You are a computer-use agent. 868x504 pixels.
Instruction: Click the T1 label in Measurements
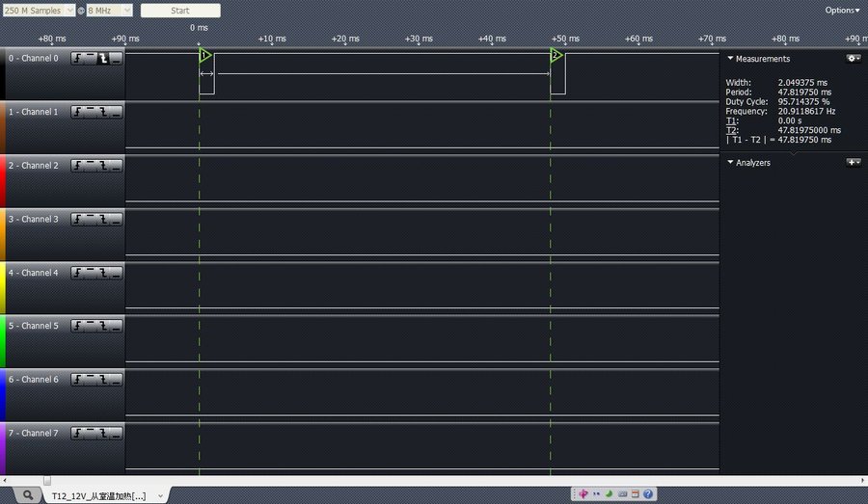731,120
